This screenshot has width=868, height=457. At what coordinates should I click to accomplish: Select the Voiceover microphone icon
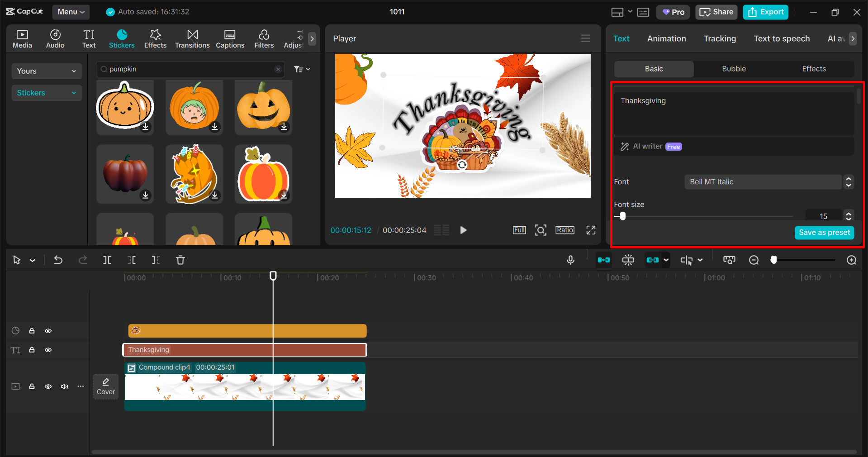pyautogui.click(x=570, y=260)
